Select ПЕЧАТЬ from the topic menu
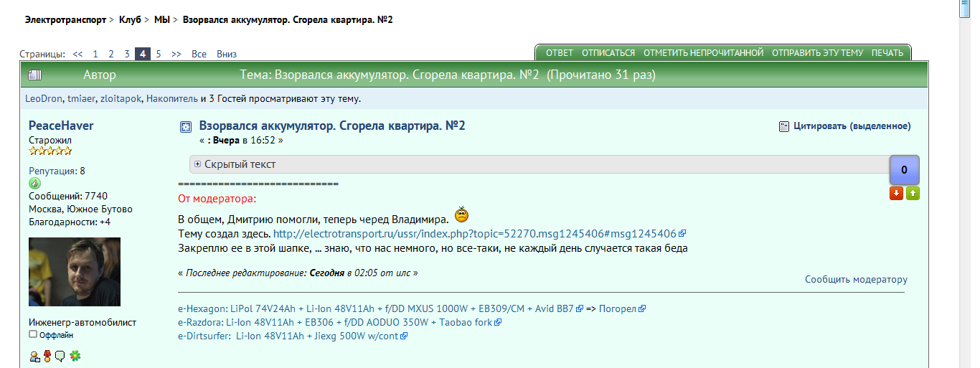980x368 pixels. 887,53
